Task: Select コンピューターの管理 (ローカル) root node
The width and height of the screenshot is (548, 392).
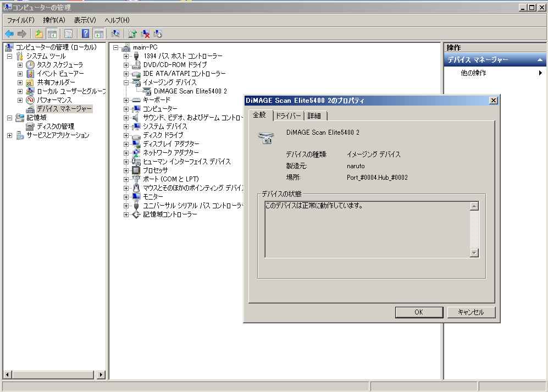Action: tap(56, 47)
